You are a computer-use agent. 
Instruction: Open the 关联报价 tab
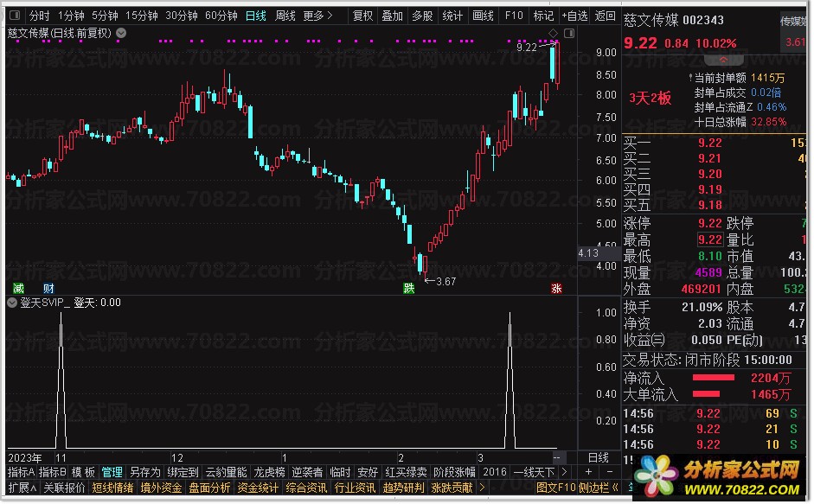pyautogui.click(x=64, y=488)
